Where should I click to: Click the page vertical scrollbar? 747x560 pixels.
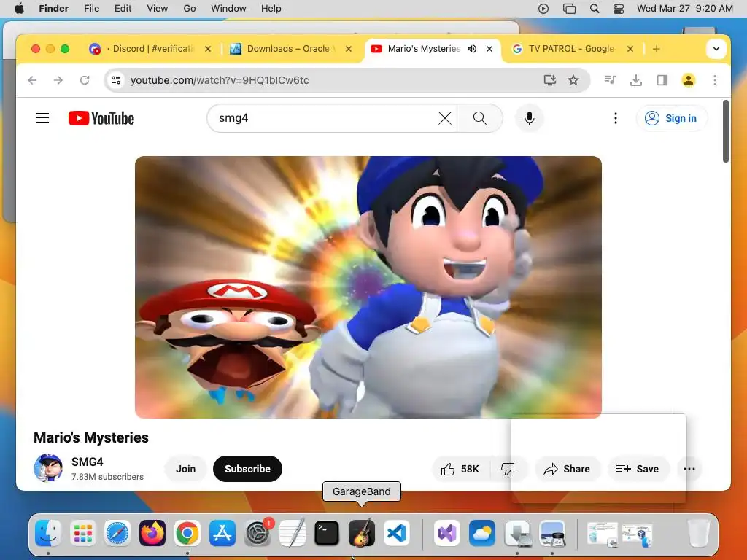tap(726, 131)
